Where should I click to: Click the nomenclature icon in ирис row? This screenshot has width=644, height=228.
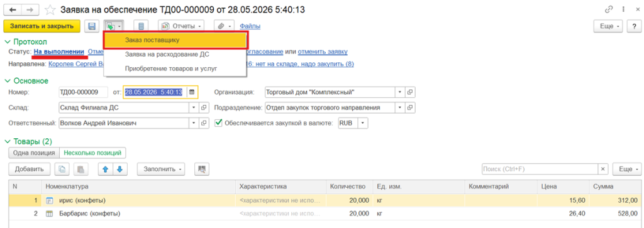50,200
